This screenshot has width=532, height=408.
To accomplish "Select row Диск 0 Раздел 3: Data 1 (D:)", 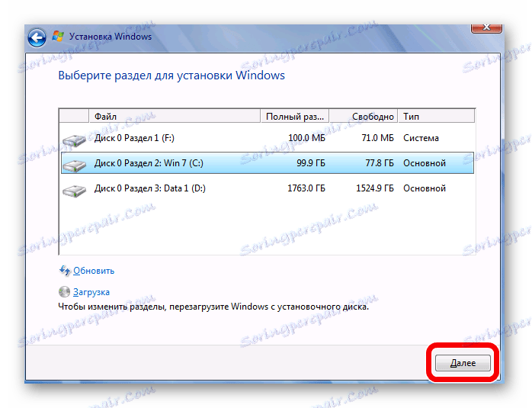I will [268, 188].
